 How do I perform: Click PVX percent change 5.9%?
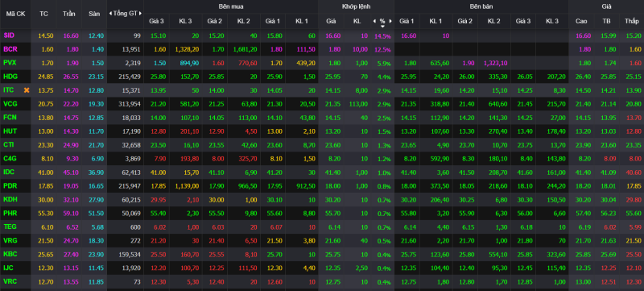pyautogui.click(x=385, y=64)
